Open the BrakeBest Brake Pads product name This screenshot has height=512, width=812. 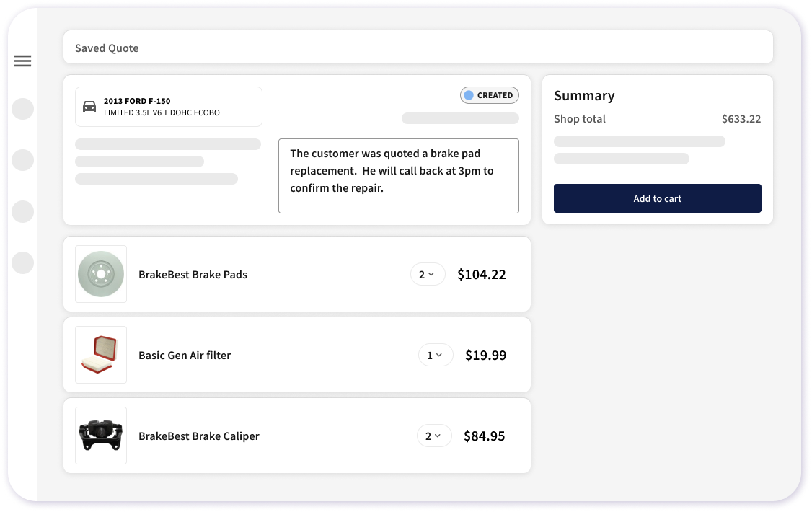[193, 274]
